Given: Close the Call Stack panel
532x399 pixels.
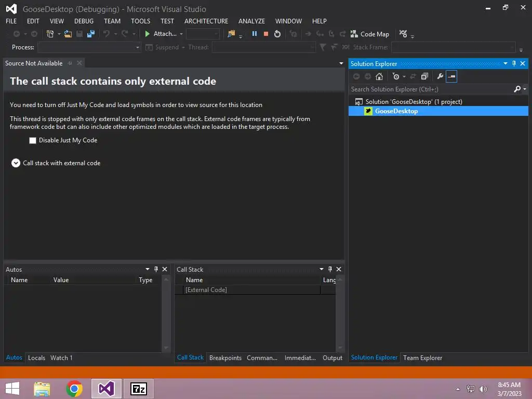Looking at the screenshot, I should click(x=339, y=269).
